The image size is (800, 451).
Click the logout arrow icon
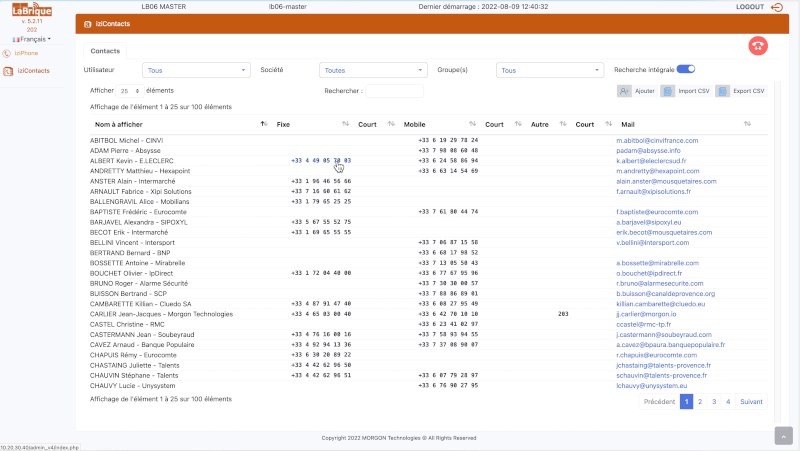point(777,7)
